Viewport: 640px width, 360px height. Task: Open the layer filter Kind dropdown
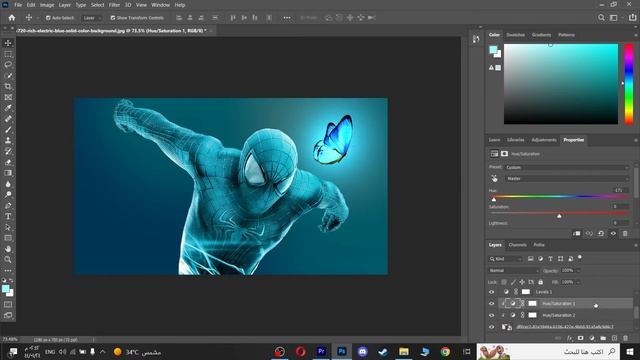[505, 259]
